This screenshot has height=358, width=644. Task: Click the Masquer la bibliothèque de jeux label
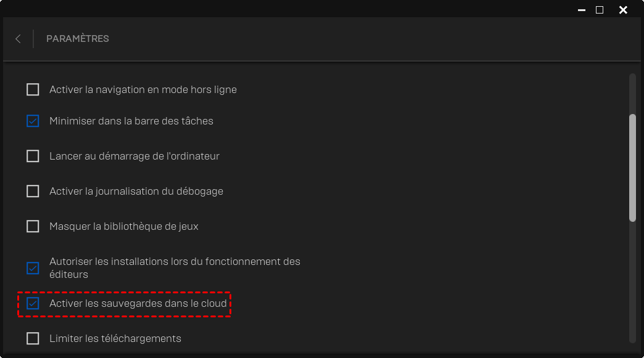[x=123, y=226]
